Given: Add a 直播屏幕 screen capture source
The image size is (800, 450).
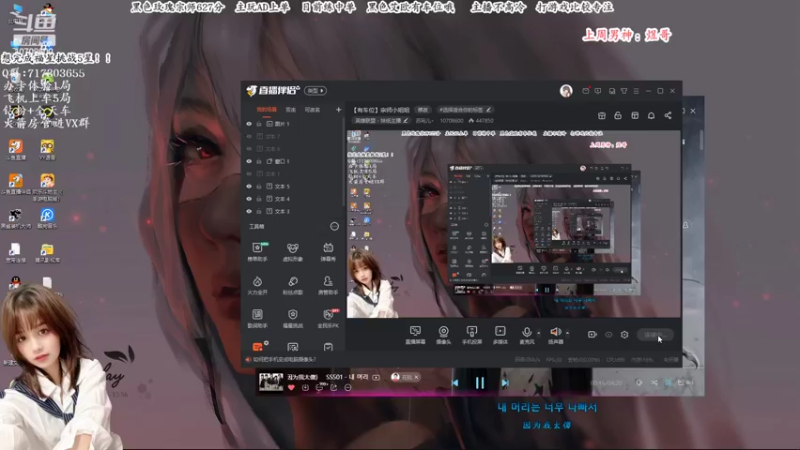Looking at the screenshot, I should (415, 335).
